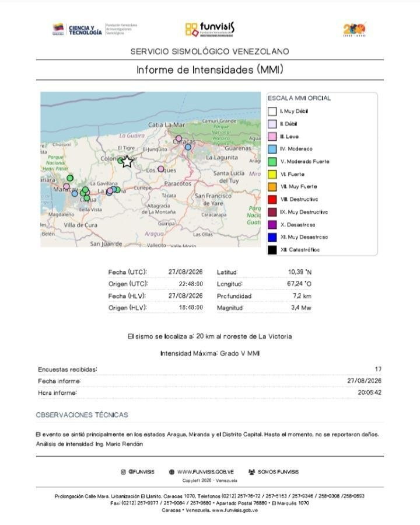Select the blue marker southeast of Caracas
420x525 pixels.
tap(188, 147)
